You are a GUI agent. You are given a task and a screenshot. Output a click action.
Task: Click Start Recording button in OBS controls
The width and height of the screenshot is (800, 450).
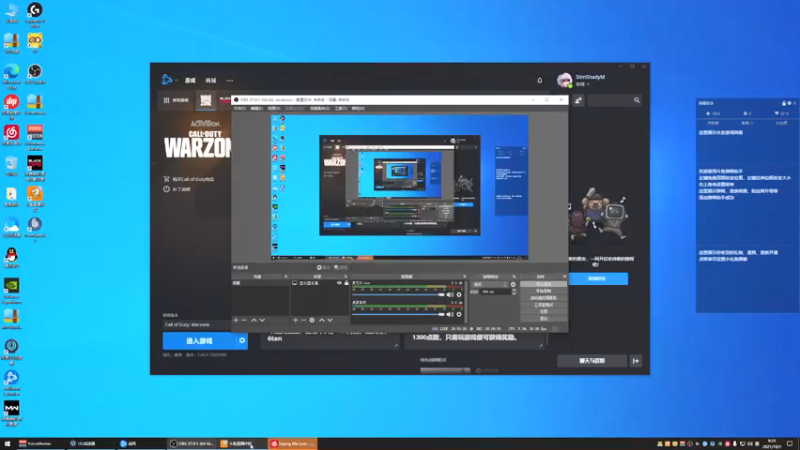coord(543,291)
